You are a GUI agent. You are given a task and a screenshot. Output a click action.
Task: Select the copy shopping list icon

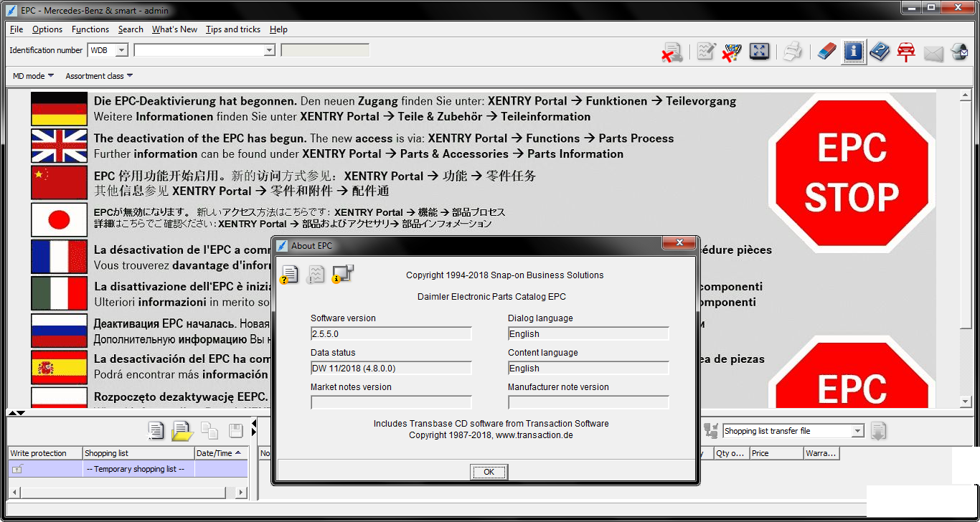209,430
